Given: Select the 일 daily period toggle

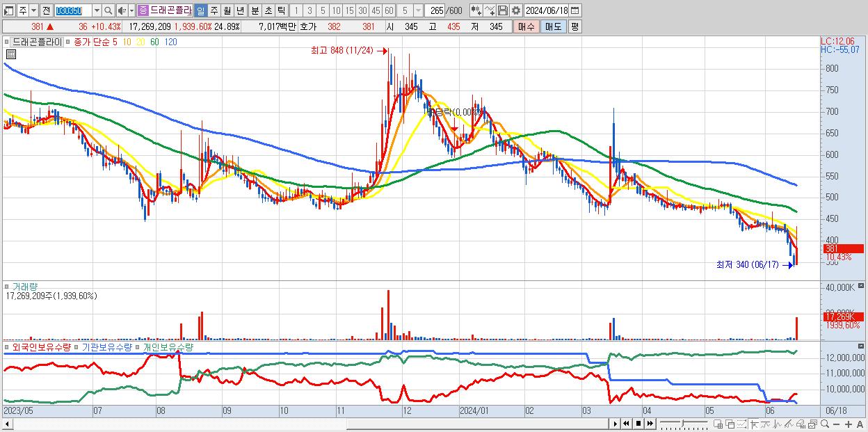Looking at the screenshot, I should (200, 10).
